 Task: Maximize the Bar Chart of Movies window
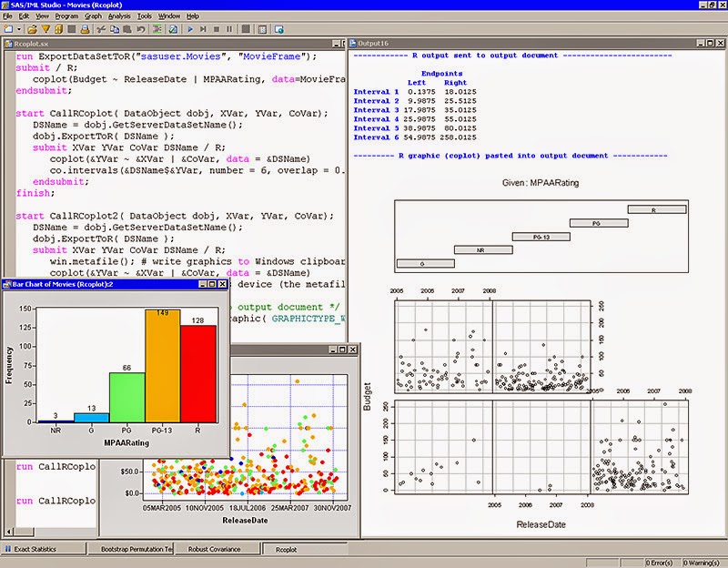(212, 284)
